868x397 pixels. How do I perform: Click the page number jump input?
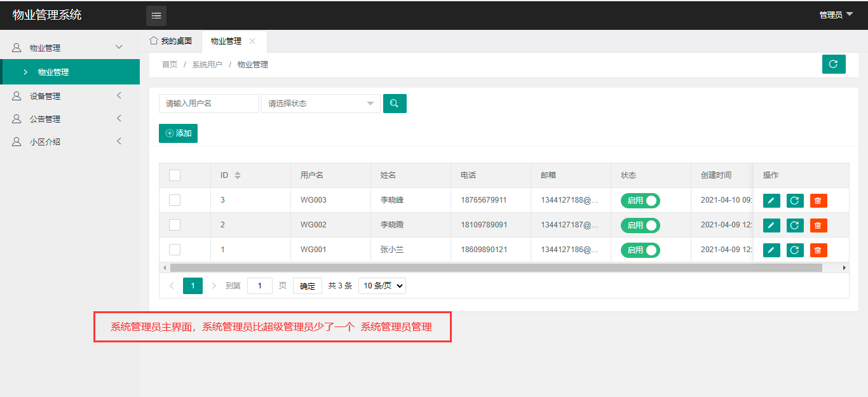(x=260, y=286)
